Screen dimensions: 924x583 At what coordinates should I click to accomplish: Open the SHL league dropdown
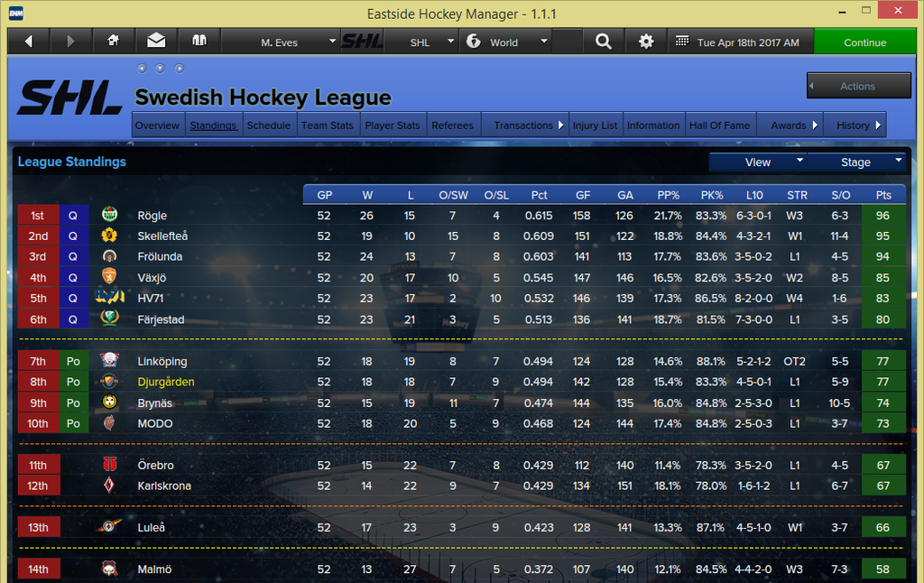click(x=420, y=42)
